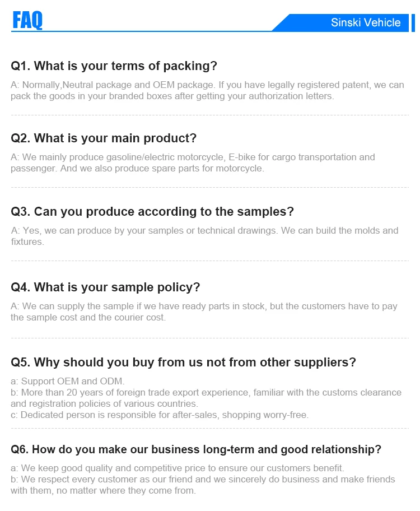Open the Q4 sample policy question

(x=106, y=287)
